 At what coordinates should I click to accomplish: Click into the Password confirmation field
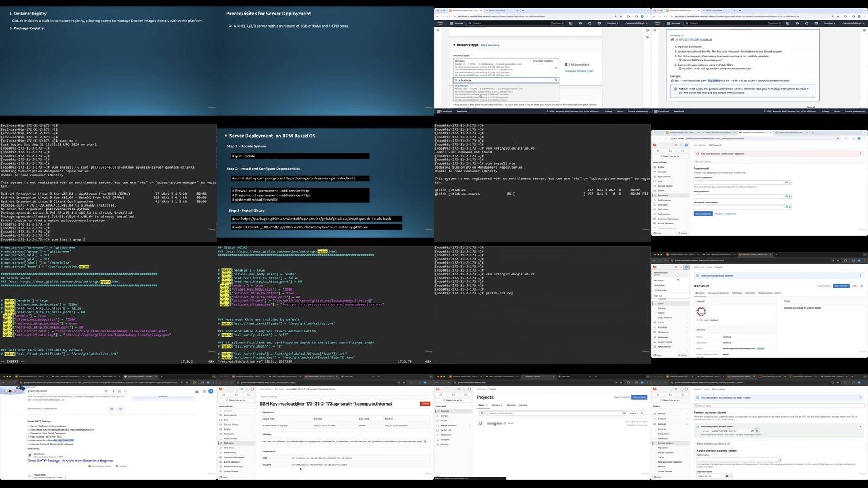(742, 207)
